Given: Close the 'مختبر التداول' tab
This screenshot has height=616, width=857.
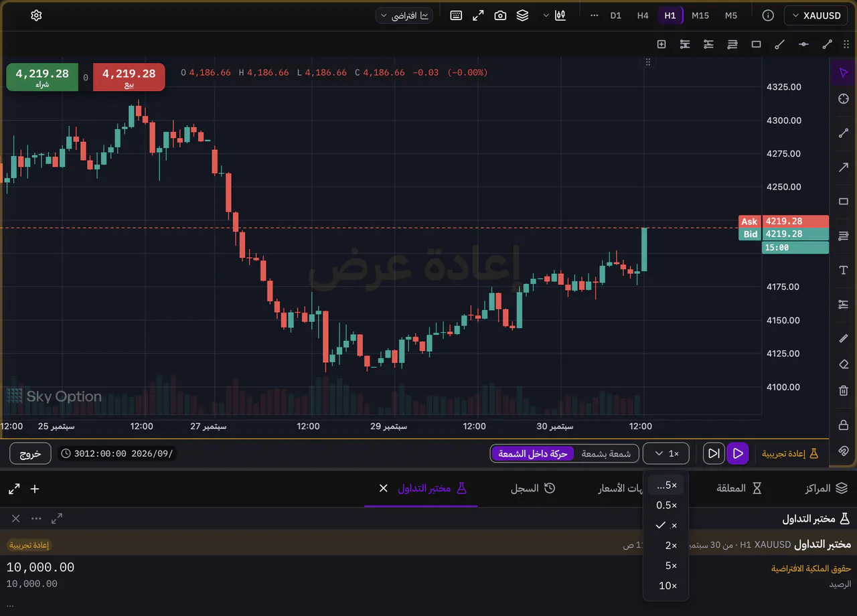Looking at the screenshot, I should click(x=384, y=489).
